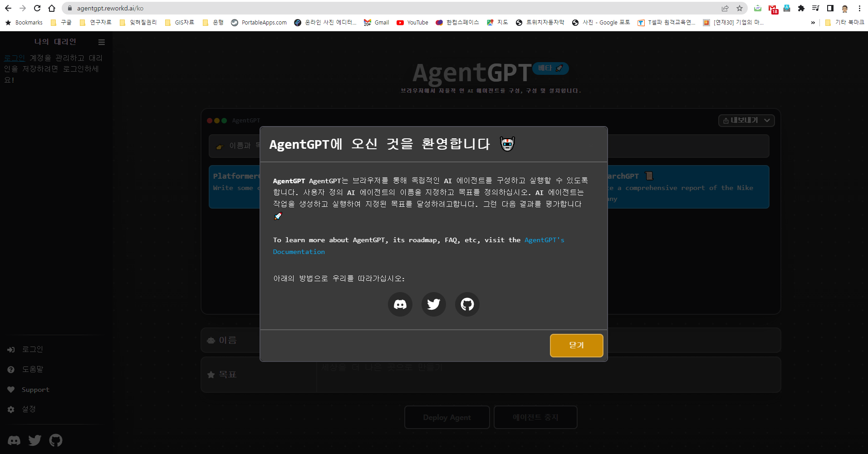Image resolution: width=868 pixels, height=454 pixels.
Task: Click GitHub icon at sidebar bottom
Action: (56, 440)
